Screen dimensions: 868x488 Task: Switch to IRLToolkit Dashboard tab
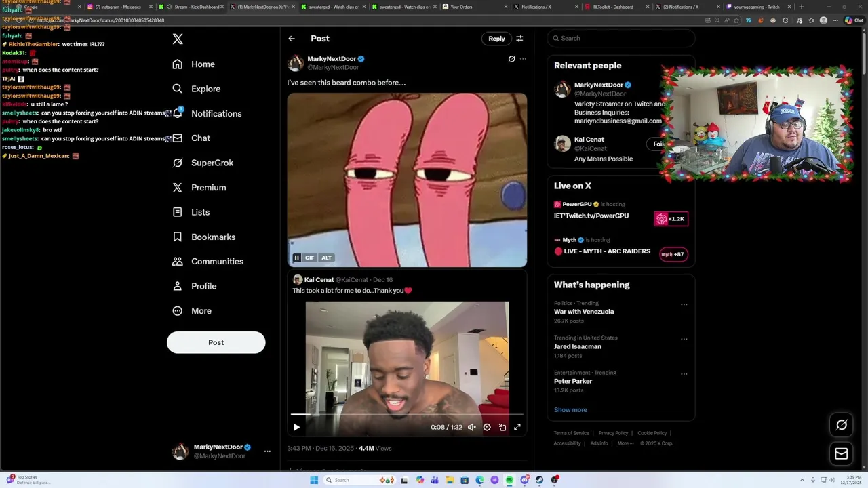click(614, 7)
